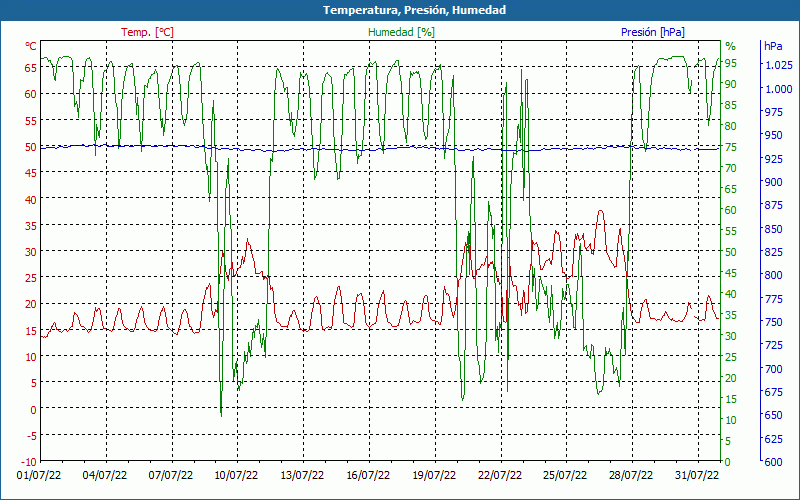This screenshot has height=500, width=800.
Task: Select the red 30 temperature axis value
Action: [31, 252]
